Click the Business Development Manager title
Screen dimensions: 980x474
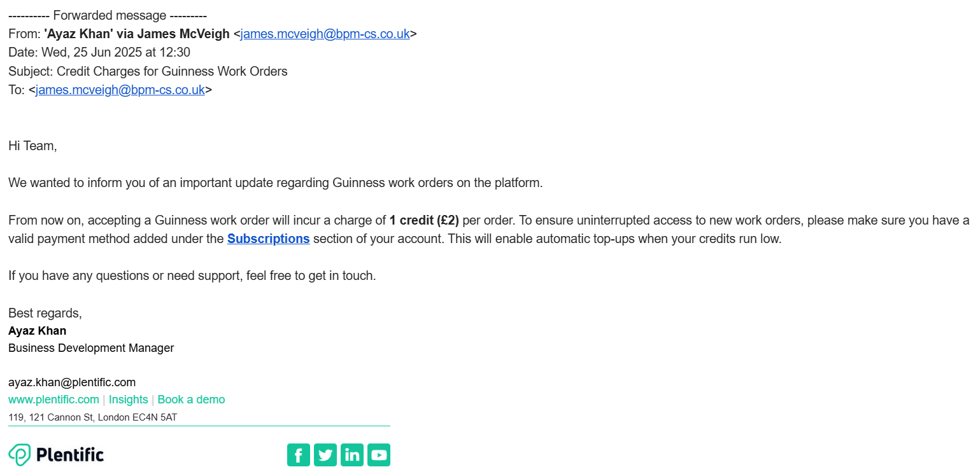[91, 348]
